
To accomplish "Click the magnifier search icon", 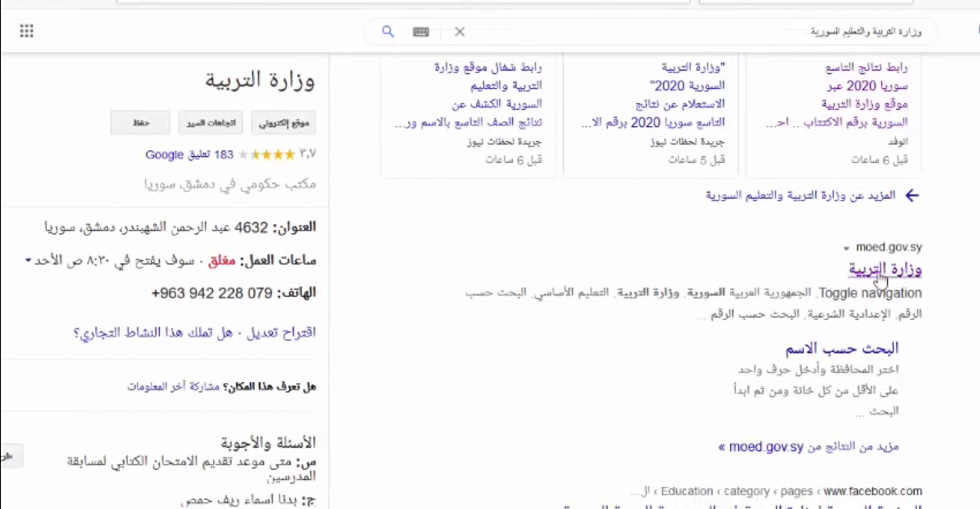I will (x=388, y=32).
